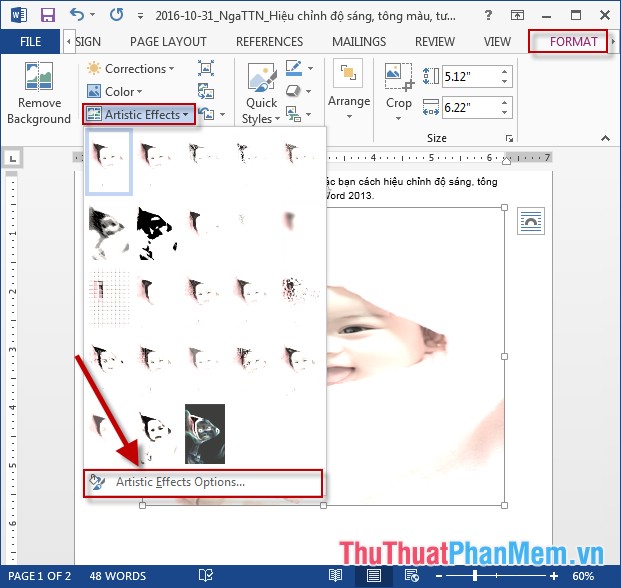
Task: Click the PAGE 1 OF 2 indicator
Action: point(39,576)
